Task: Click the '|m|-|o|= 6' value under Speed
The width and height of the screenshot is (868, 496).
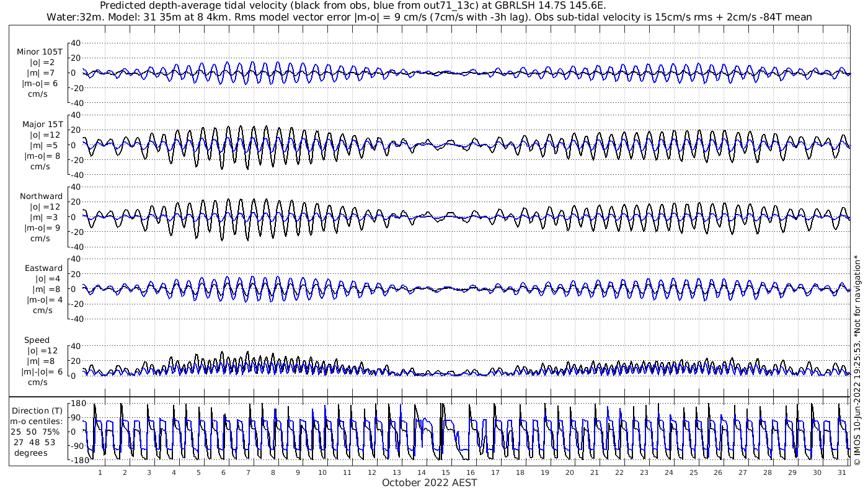Action: coord(42,371)
